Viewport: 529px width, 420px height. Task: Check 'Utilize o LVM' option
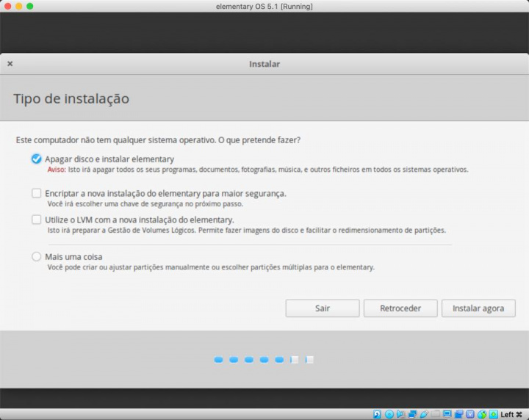point(37,220)
